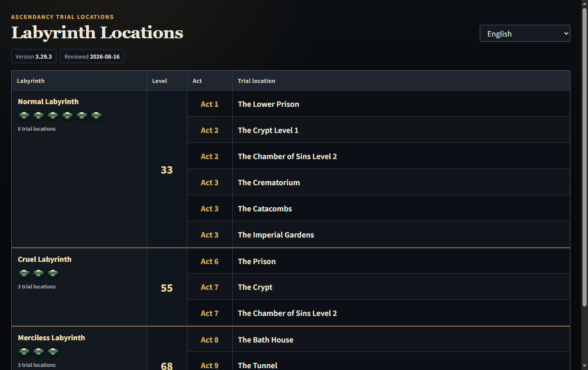Click last trial icon under Normal Labyrinth

(x=96, y=116)
